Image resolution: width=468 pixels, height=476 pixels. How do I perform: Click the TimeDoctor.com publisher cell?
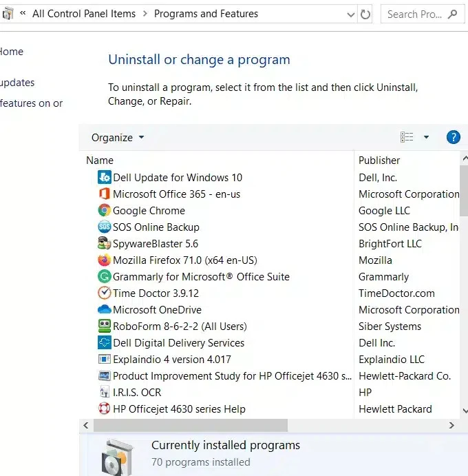(x=396, y=293)
